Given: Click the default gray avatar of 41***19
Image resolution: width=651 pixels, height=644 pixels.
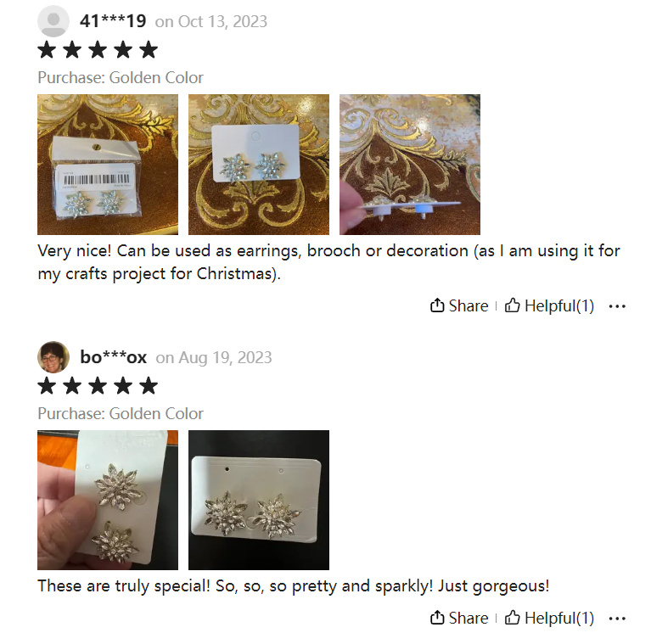Looking at the screenshot, I should pyautogui.click(x=53, y=21).
